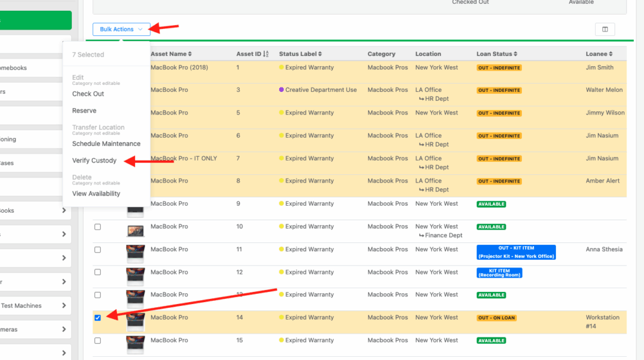This screenshot has height=360, width=644.
Task: Expand the sidebar category ending in 'meras'
Action: (x=64, y=330)
